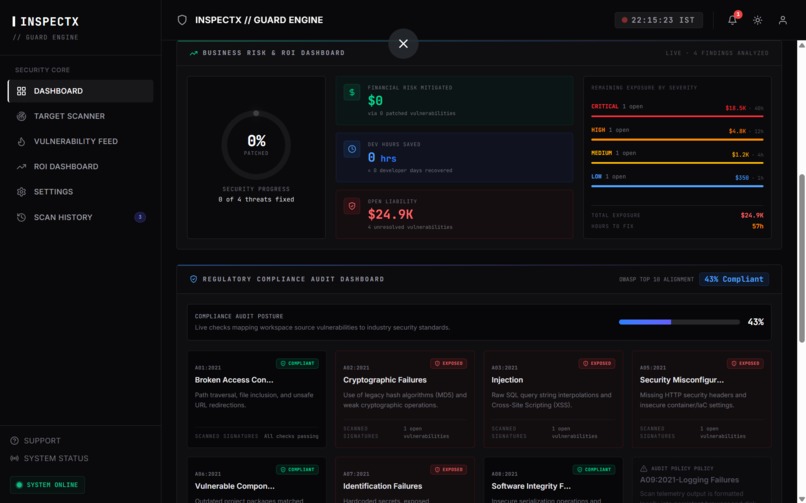806x503 pixels.
Task: Click the INSPECTX logo in sidebar
Action: 46,22
